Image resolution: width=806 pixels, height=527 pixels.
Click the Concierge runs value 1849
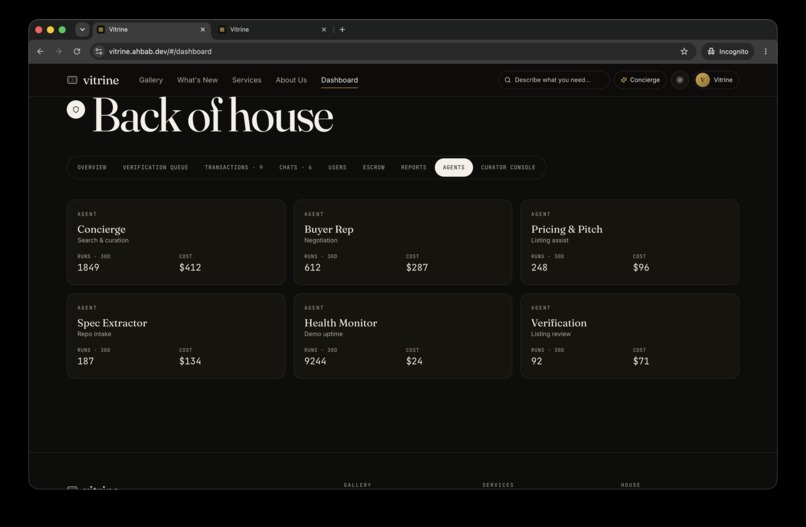click(x=88, y=267)
